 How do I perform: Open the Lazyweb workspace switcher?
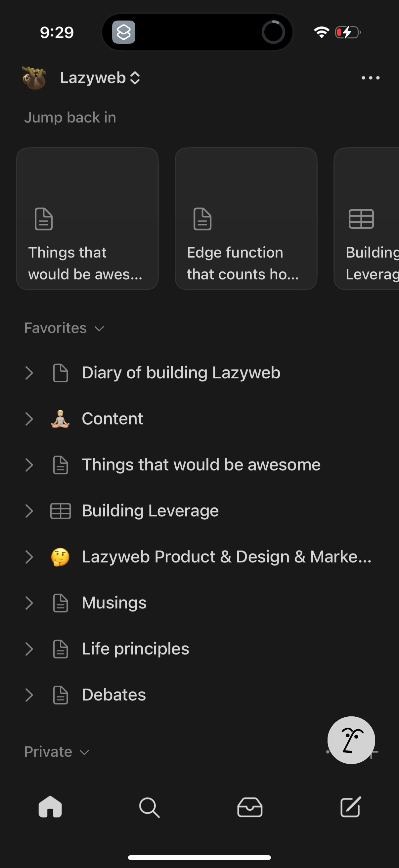100,77
